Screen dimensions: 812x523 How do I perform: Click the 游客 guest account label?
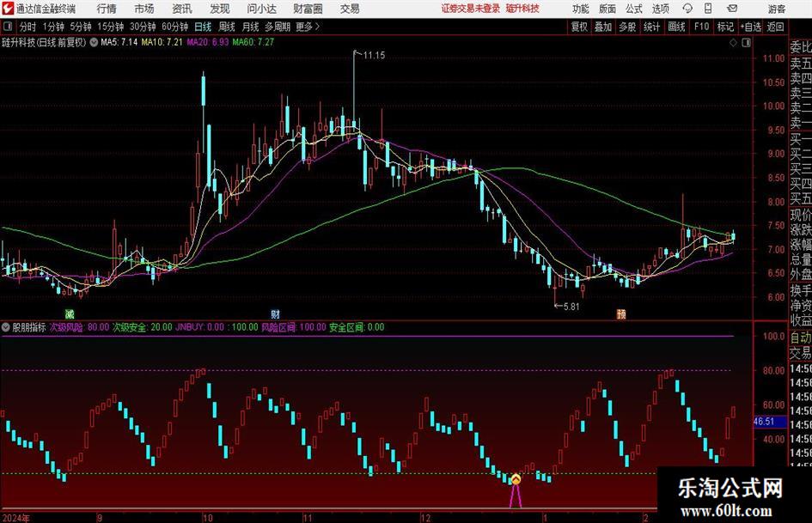tap(776, 9)
